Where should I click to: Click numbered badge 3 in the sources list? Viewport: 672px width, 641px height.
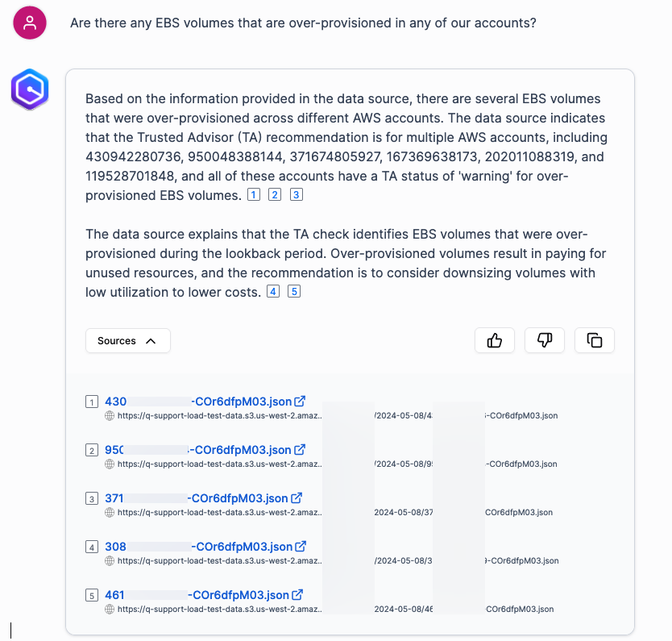91,498
